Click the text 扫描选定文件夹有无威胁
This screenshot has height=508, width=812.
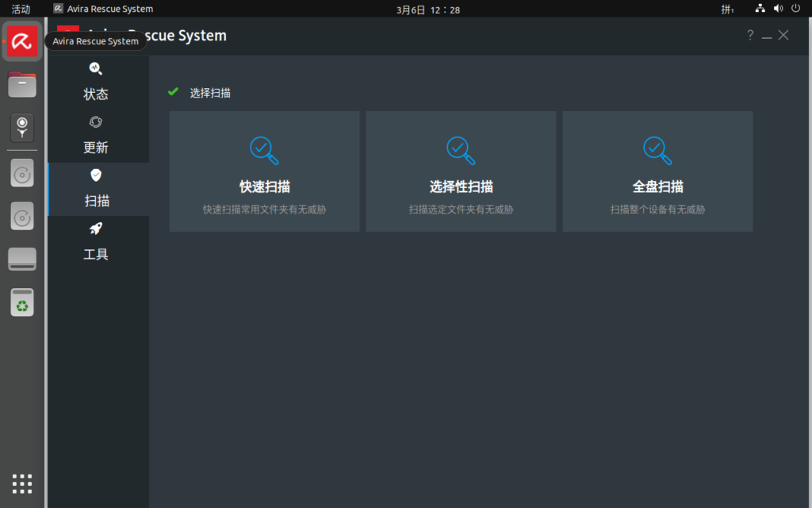(461, 210)
